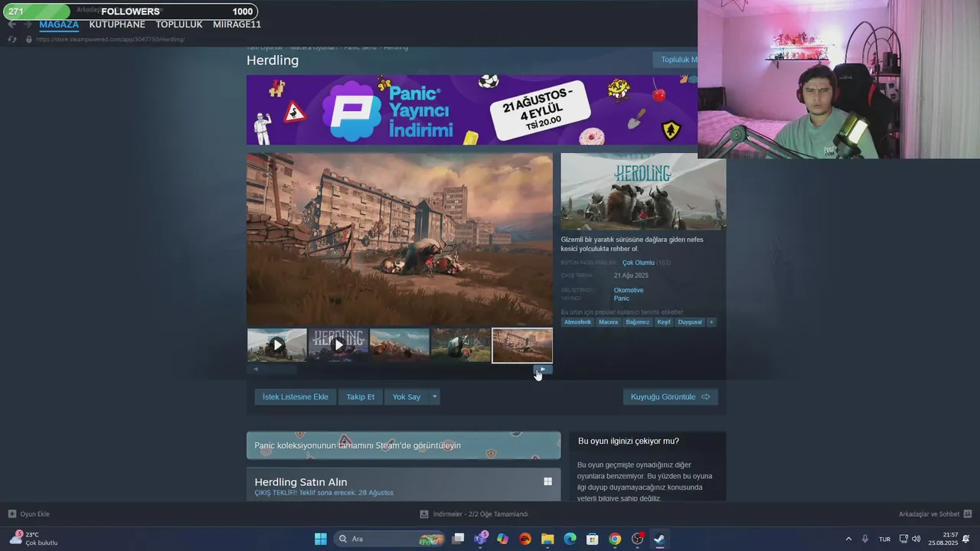Image resolution: width=980 pixels, height=551 pixels.
Task: Click the taskbar Ara search box
Action: tap(390, 539)
